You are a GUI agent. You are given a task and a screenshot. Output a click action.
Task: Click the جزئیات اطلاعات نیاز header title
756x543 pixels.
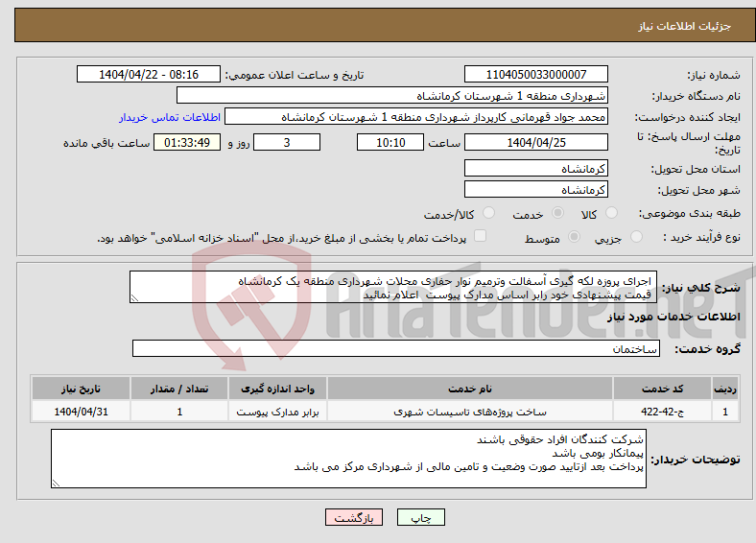pyautogui.click(x=685, y=26)
